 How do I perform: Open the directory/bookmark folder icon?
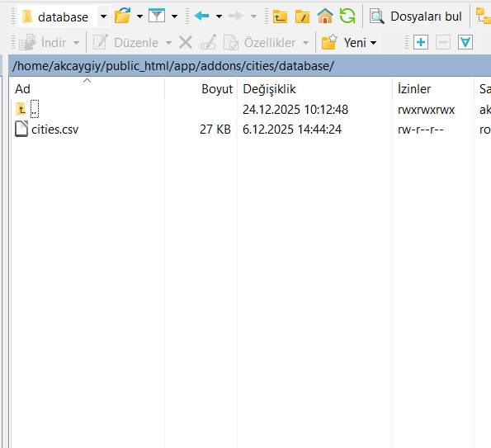tap(122, 16)
